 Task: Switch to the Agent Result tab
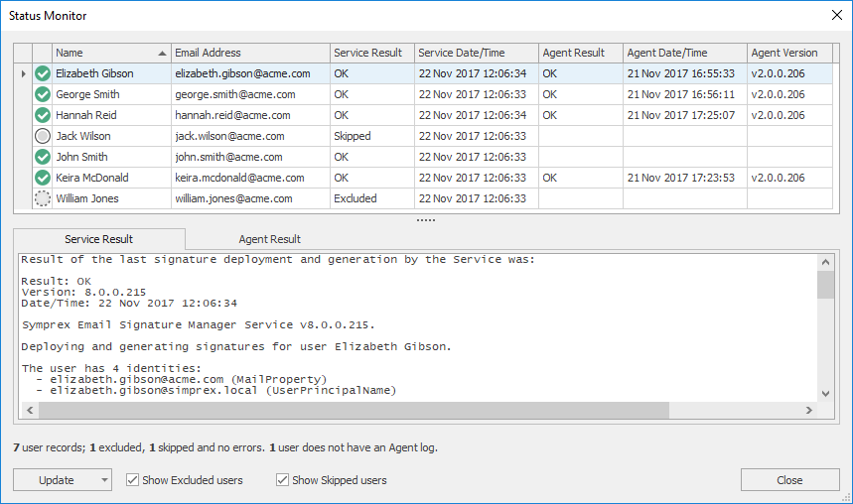pyautogui.click(x=269, y=239)
